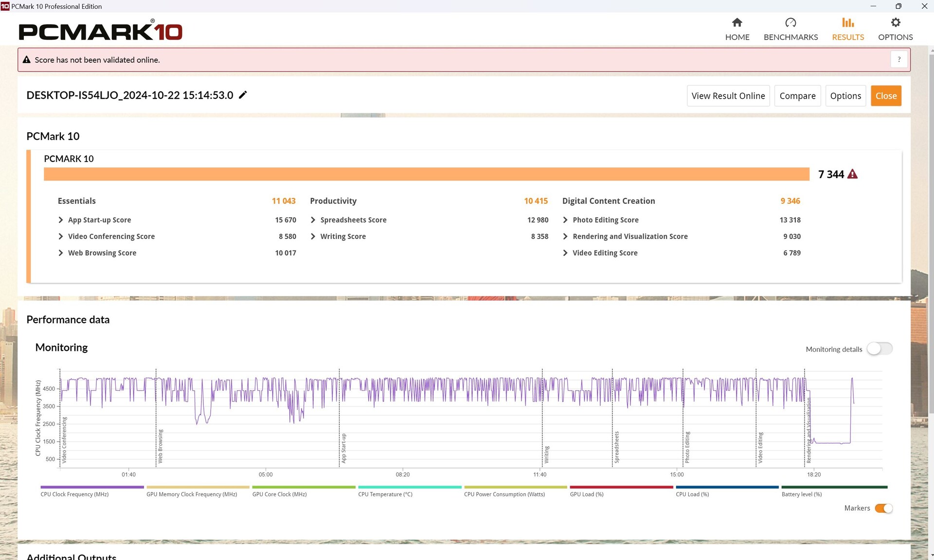Click the Essentials heading
Image resolution: width=934 pixels, height=560 pixels.
pos(76,201)
